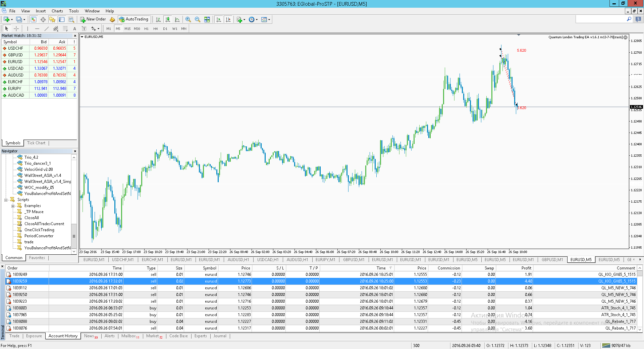Click the tile windows icon
Image resolution: width=644 pixels, height=349 pixels.
[207, 19]
